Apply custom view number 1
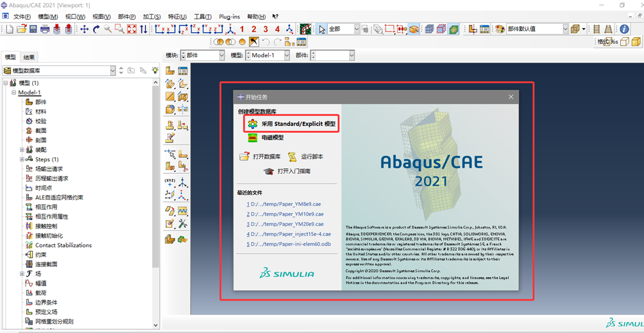The width and height of the screenshot is (644, 333). (242, 29)
